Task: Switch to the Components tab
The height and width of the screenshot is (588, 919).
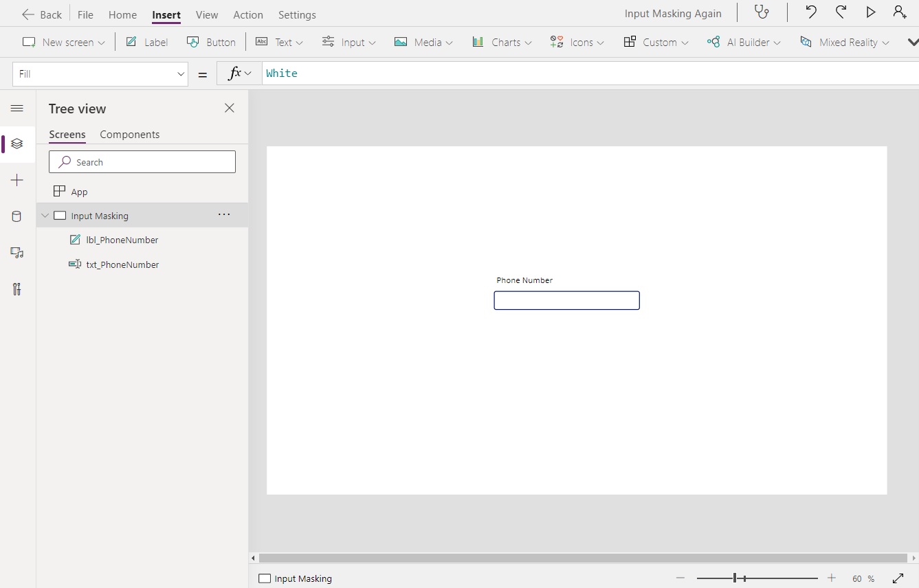Action: coord(129,135)
